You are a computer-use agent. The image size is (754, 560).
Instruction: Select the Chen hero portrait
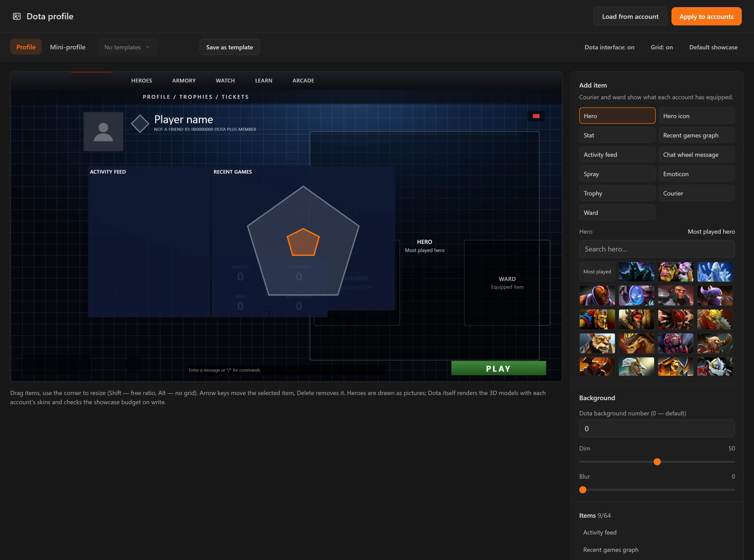(x=636, y=367)
